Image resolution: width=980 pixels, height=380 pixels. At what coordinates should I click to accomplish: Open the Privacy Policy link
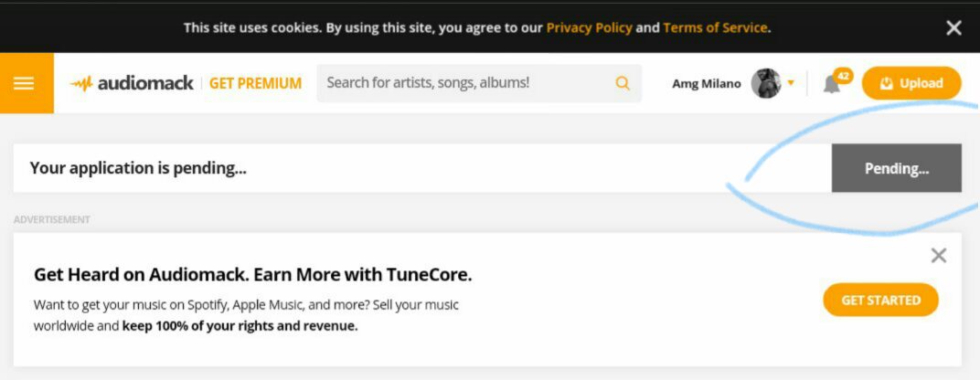(589, 27)
